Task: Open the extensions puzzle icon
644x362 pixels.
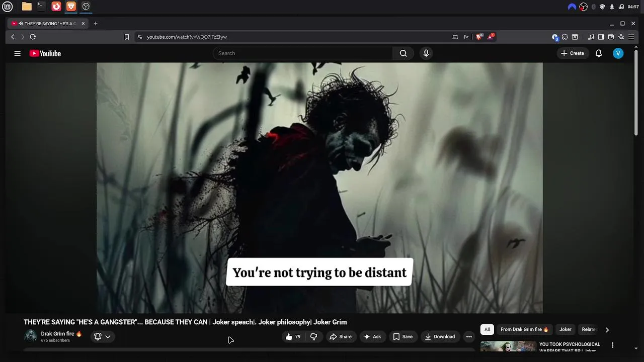Action: click(565, 37)
